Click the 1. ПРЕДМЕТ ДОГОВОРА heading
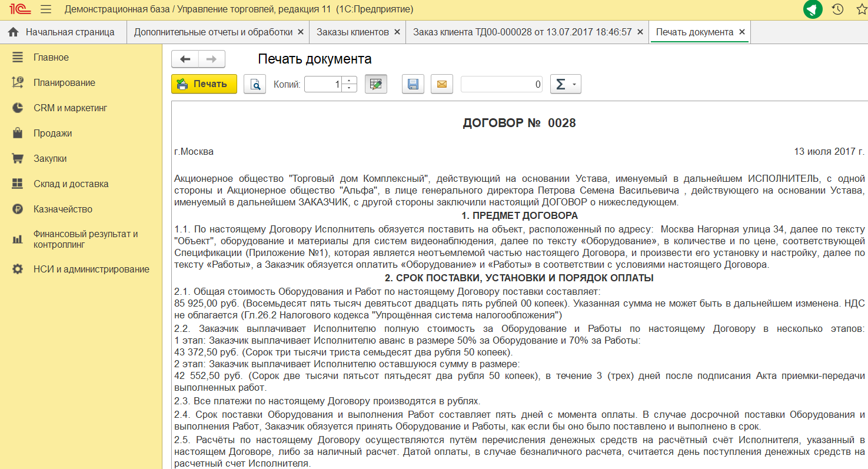The image size is (868, 469). pos(520,215)
